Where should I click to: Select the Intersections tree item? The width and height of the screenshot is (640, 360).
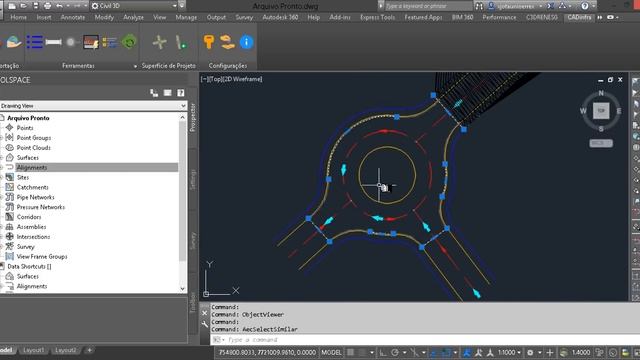[x=33, y=237]
